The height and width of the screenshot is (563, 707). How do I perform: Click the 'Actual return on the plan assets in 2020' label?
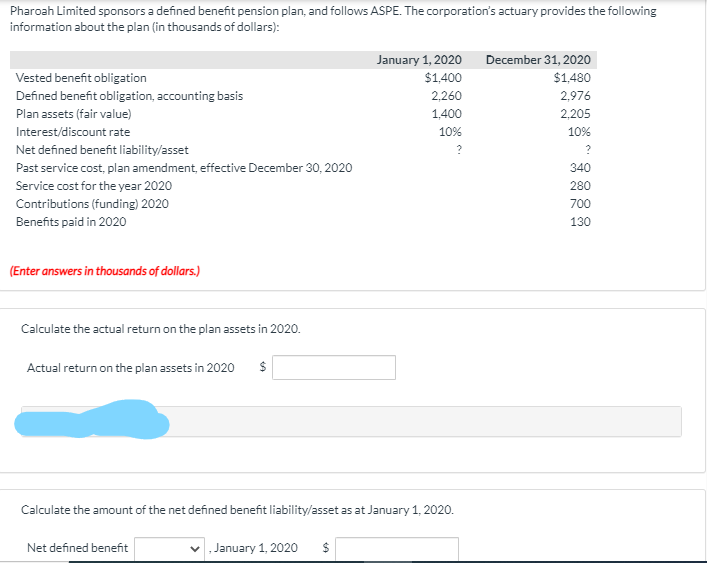pos(131,368)
